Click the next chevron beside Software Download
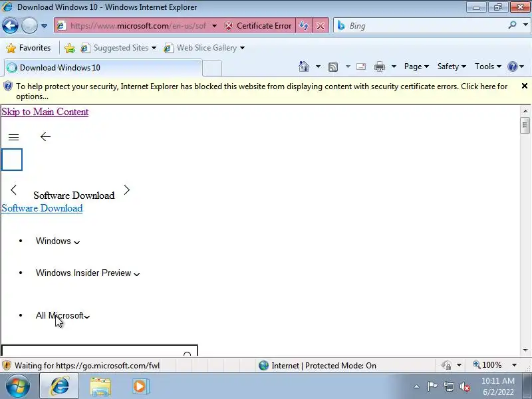 pos(126,190)
